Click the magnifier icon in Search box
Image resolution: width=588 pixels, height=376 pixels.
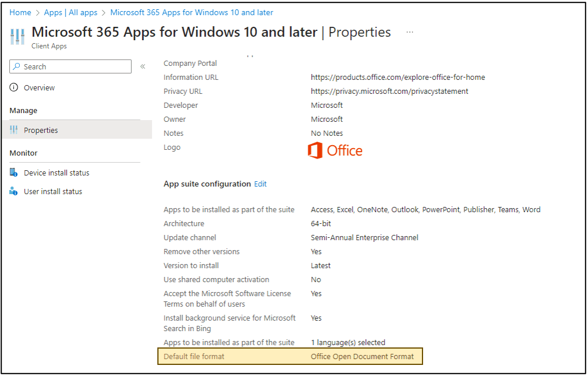(x=16, y=66)
